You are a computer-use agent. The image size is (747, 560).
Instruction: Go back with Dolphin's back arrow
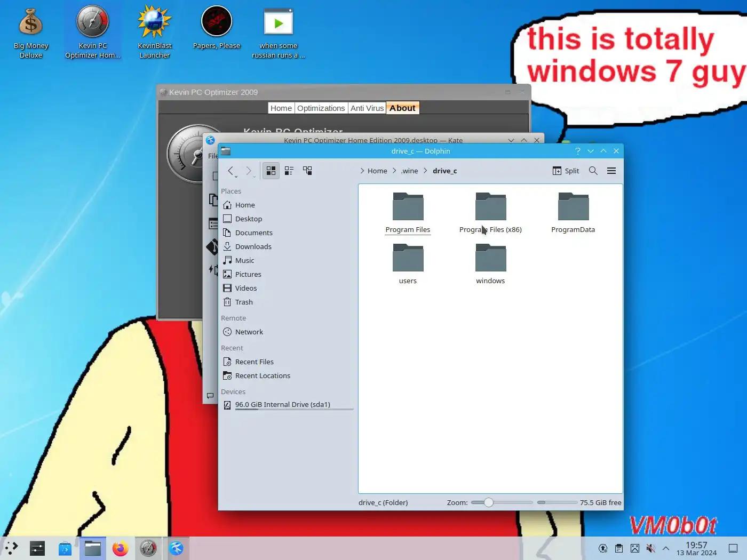(x=231, y=171)
